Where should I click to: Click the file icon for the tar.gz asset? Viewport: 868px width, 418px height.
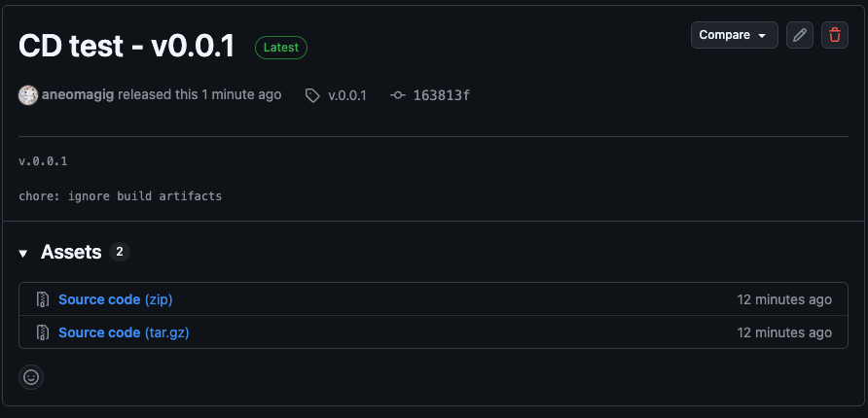(43, 332)
